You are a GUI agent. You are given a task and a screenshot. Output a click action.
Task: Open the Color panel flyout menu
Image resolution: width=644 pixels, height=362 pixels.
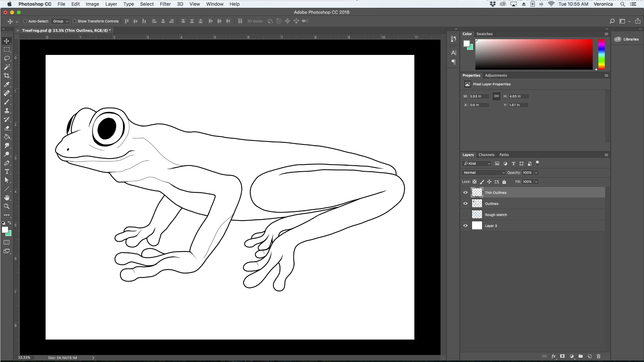point(606,34)
